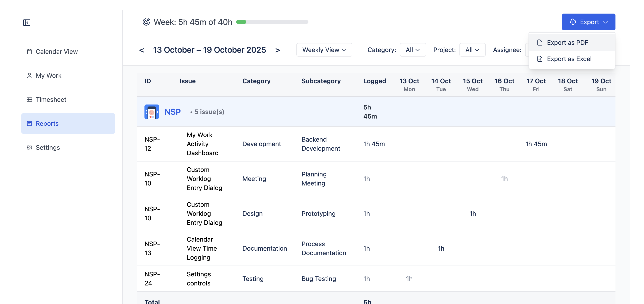Go to previous week arrow
Viewport: 644px width, 304px height.
(142, 50)
